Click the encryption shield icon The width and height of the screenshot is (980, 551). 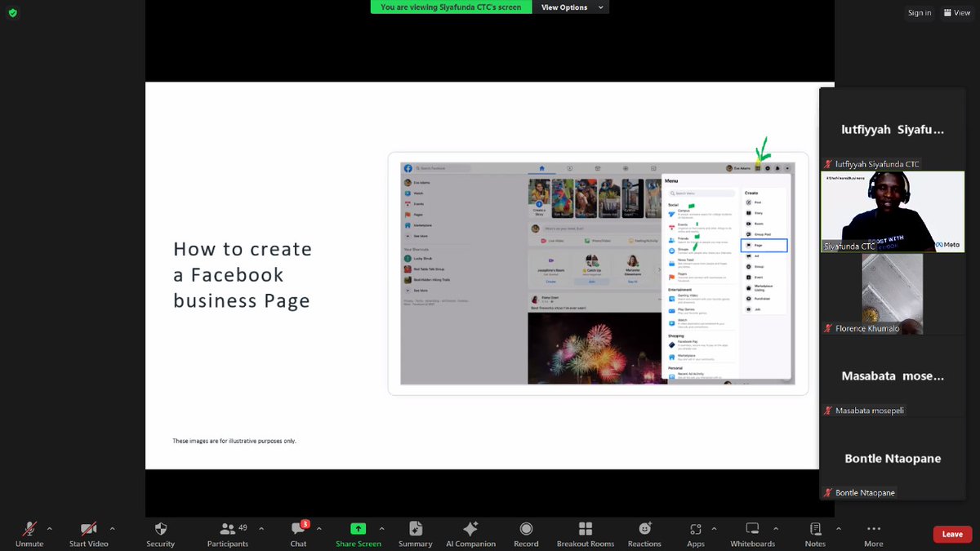pyautogui.click(x=12, y=12)
